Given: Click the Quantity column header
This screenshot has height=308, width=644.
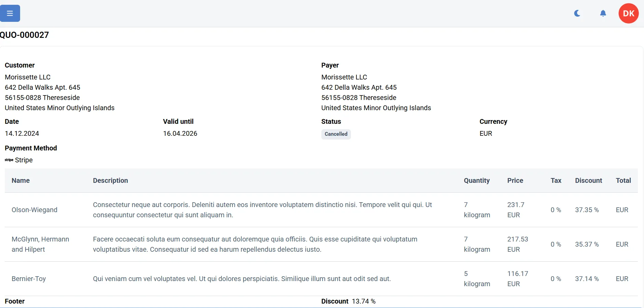Looking at the screenshot, I should tap(476, 180).
